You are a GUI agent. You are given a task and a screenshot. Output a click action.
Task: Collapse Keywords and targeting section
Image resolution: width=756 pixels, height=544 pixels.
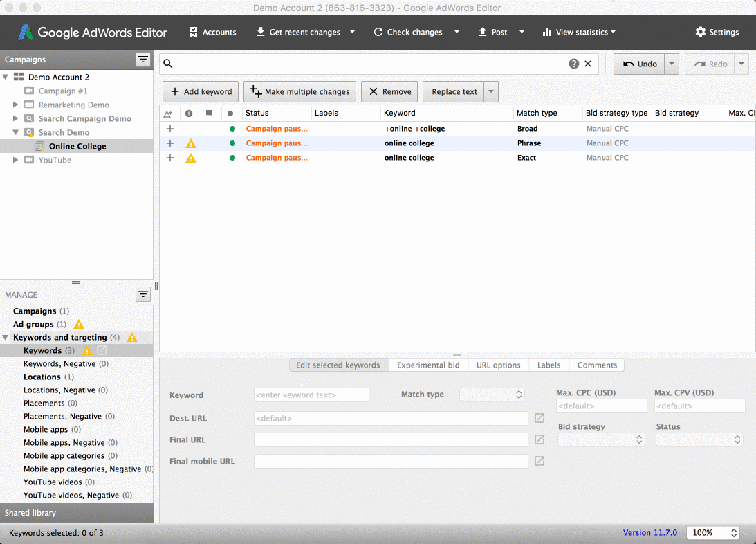(x=6, y=337)
